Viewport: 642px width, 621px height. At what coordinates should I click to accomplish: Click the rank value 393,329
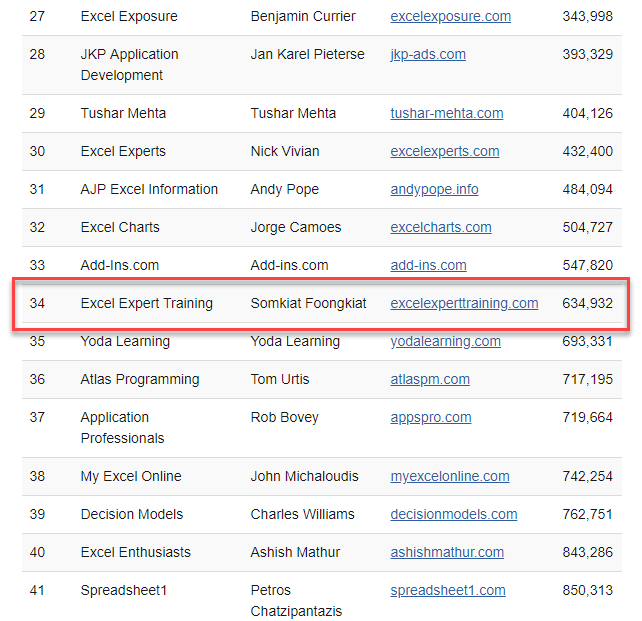tap(588, 54)
